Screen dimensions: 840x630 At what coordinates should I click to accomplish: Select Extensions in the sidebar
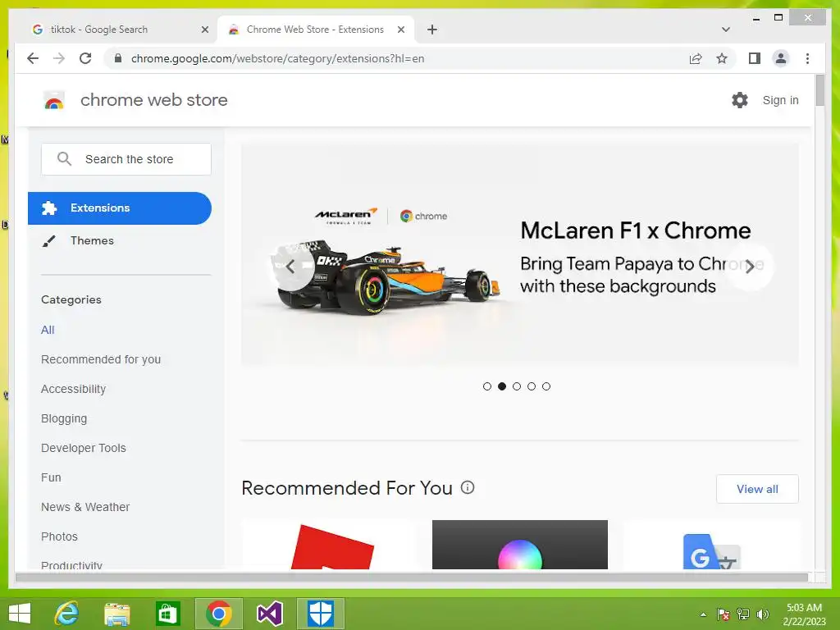[120, 208]
